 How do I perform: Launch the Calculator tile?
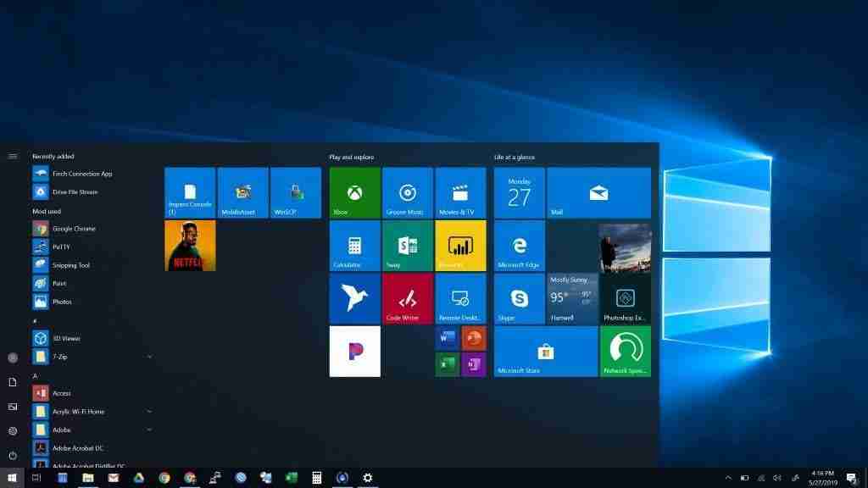click(x=355, y=246)
